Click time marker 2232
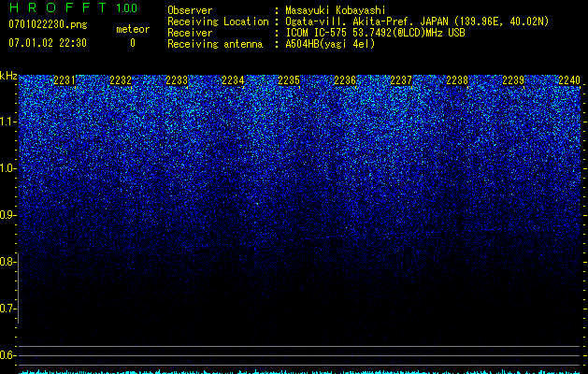 [x=121, y=80]
